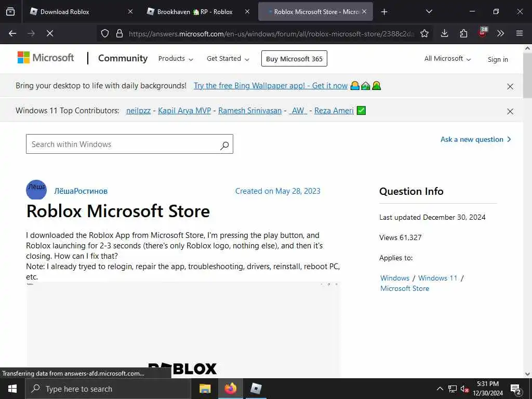Expand All Microsoft menu
Image resolution: width=532 pixels, height=399 pixels.
[x=447, y=59]
